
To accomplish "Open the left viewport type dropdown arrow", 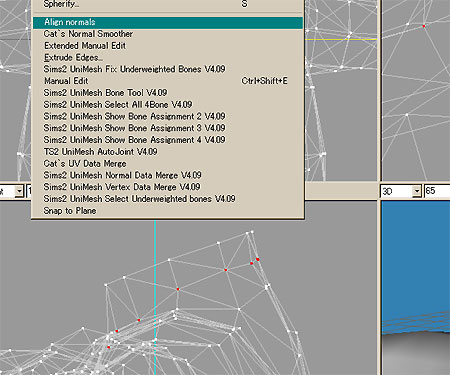I will point(19,191).
